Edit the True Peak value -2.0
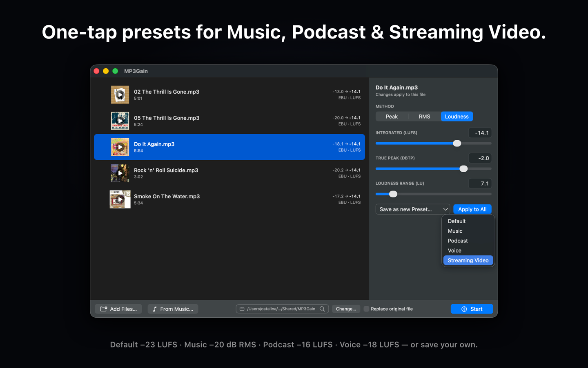This screenshot has width=588, height=368. coord(480,158)
